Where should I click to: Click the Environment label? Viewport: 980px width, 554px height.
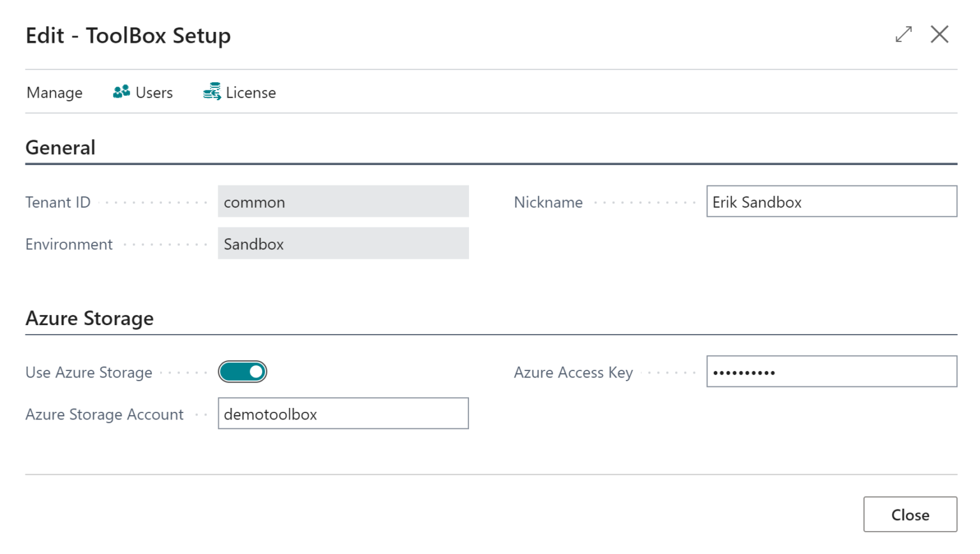tap(68, 244)
